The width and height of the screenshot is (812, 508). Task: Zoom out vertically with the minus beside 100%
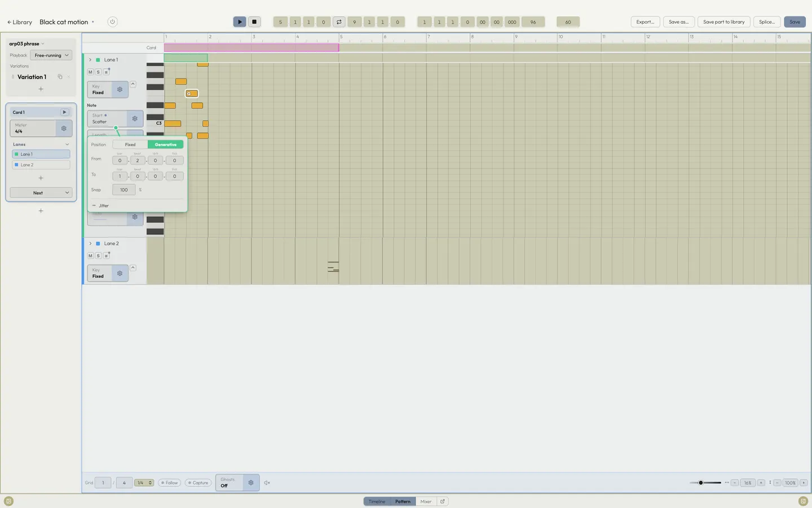click(x=777, y=483)
